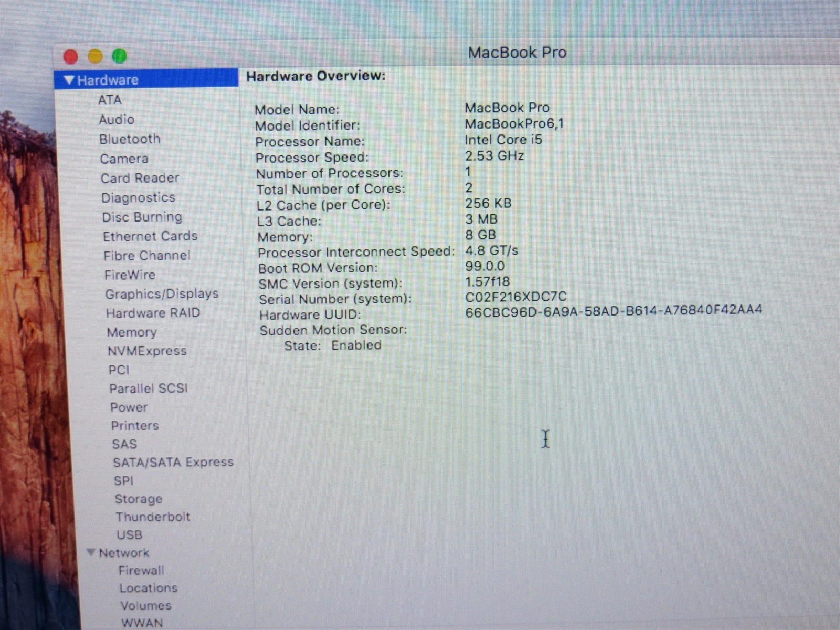Click the 8 GB memory value

click(x=480, y=235)
